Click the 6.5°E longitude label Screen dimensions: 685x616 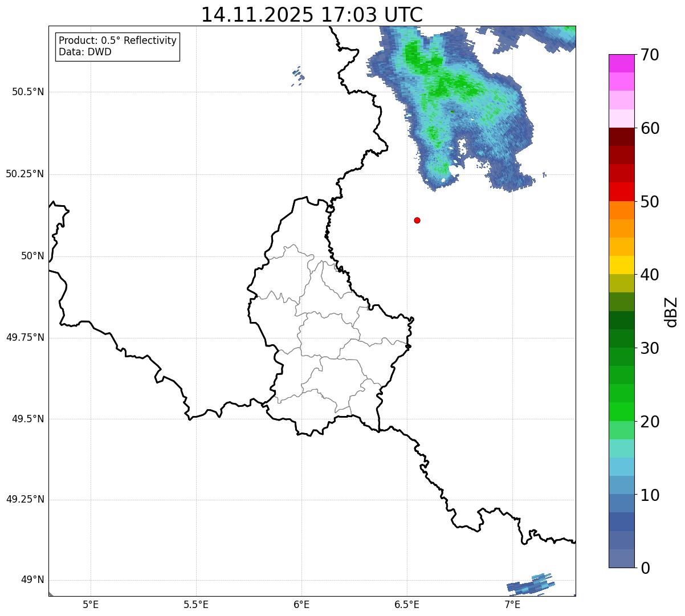pyautogui.click(x=407, y=604)
